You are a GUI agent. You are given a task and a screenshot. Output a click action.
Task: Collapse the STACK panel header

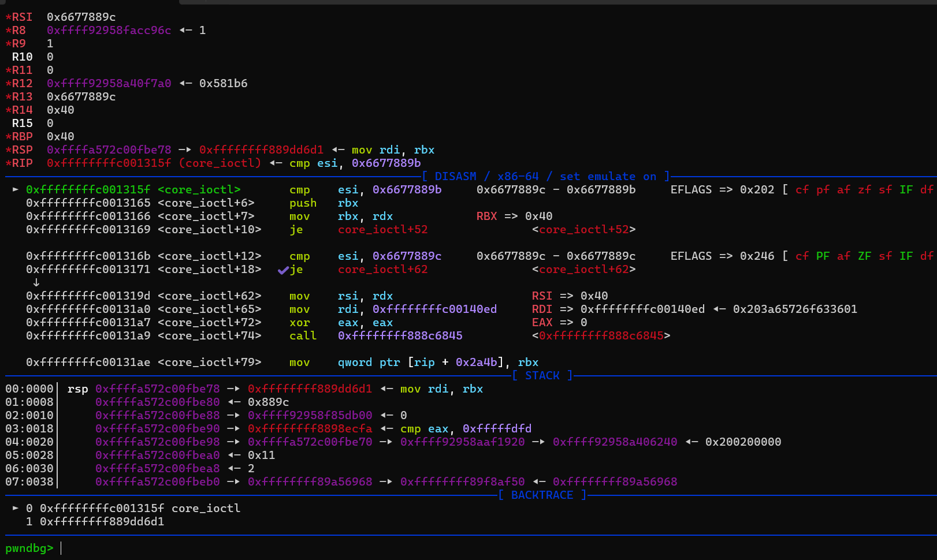click(x=542, y=375)
